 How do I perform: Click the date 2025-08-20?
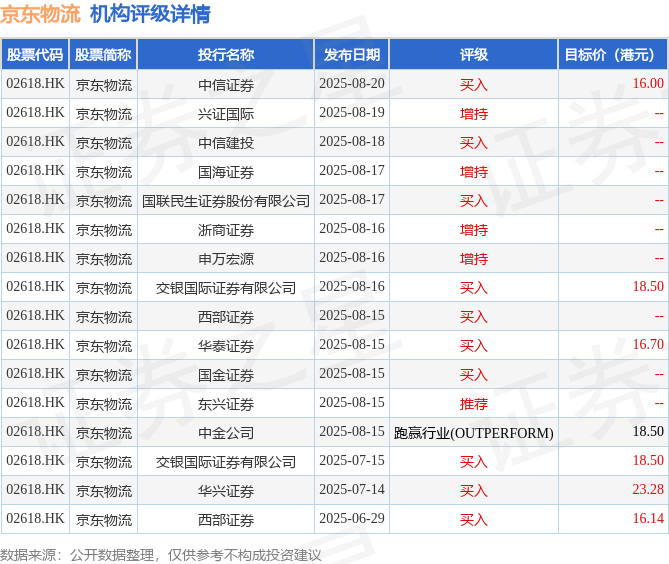coord(352,83)
